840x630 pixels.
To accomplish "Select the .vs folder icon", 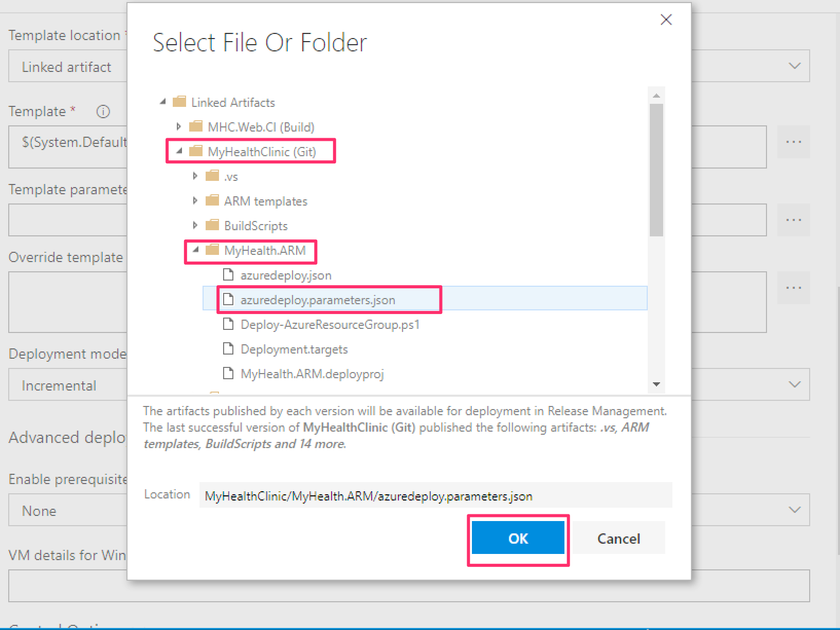I will click(x=212, y=175).
